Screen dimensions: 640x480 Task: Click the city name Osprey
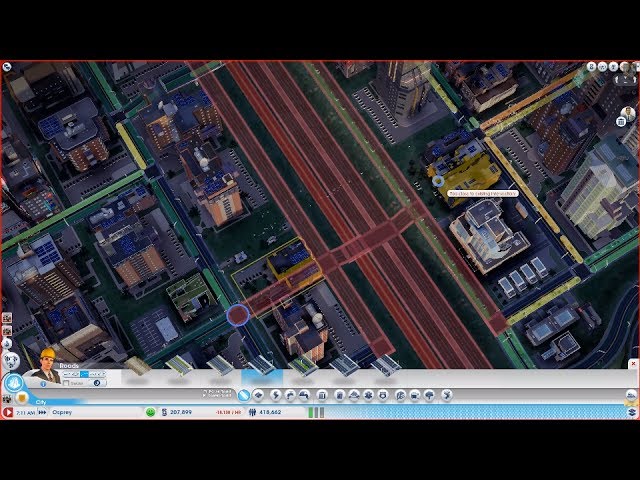click(62, 412)
